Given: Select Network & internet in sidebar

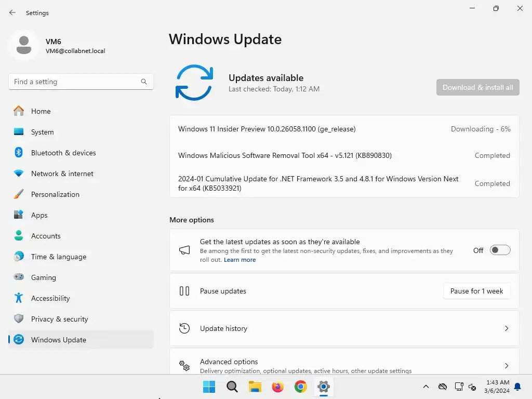Looking at the screenshot, I should point(81,174).
